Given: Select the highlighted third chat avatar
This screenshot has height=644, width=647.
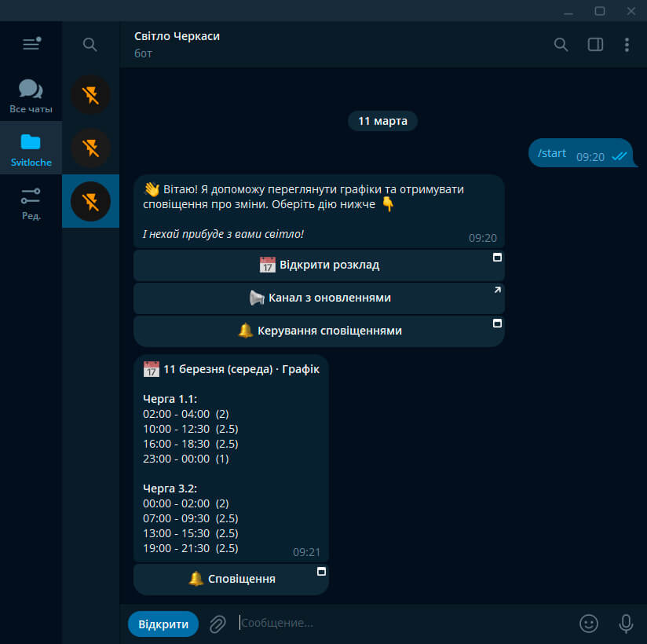Looking at the screenshot, I should [x=90, y=201].
